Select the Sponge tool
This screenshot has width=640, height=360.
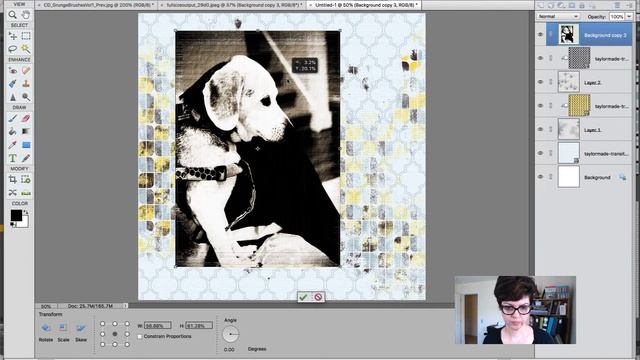pos(26,97)
